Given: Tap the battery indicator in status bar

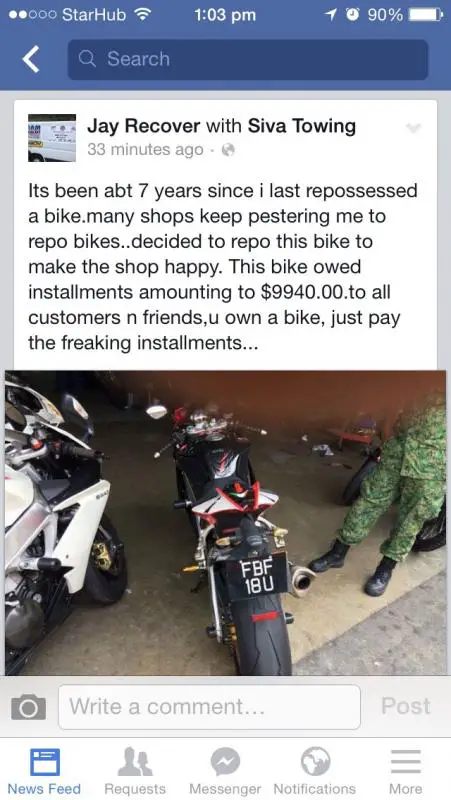Looking at the screenshot, I should 426,15.
